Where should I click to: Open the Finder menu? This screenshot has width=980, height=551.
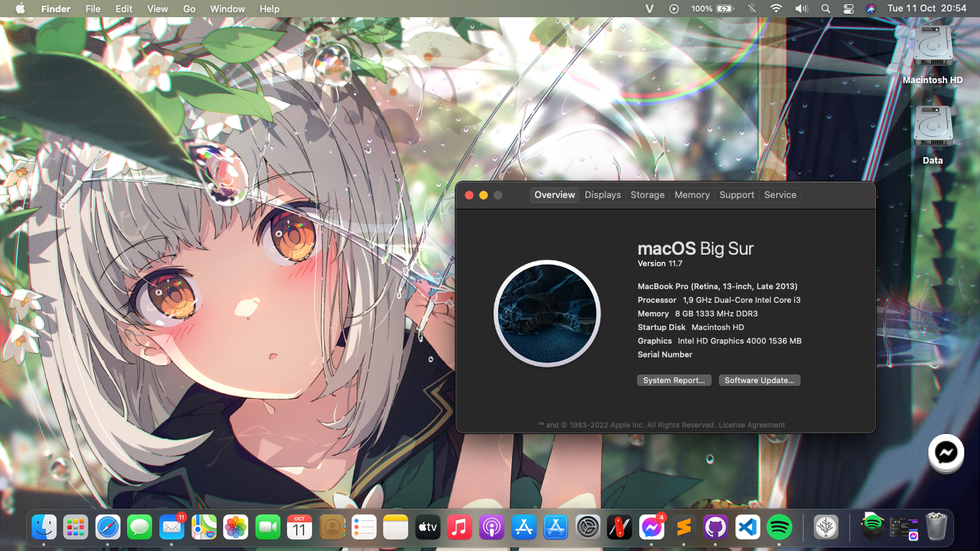55,9
